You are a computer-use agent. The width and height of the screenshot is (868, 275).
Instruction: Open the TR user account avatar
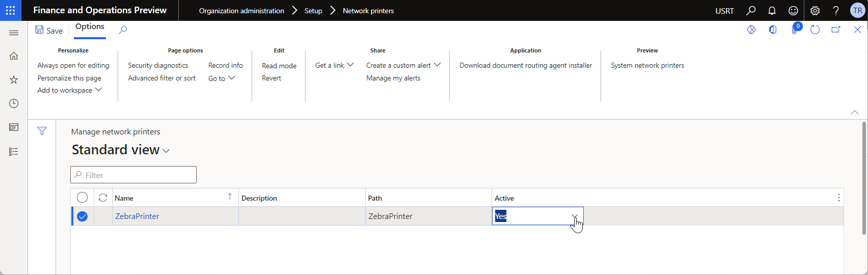(x=858, y=11)
